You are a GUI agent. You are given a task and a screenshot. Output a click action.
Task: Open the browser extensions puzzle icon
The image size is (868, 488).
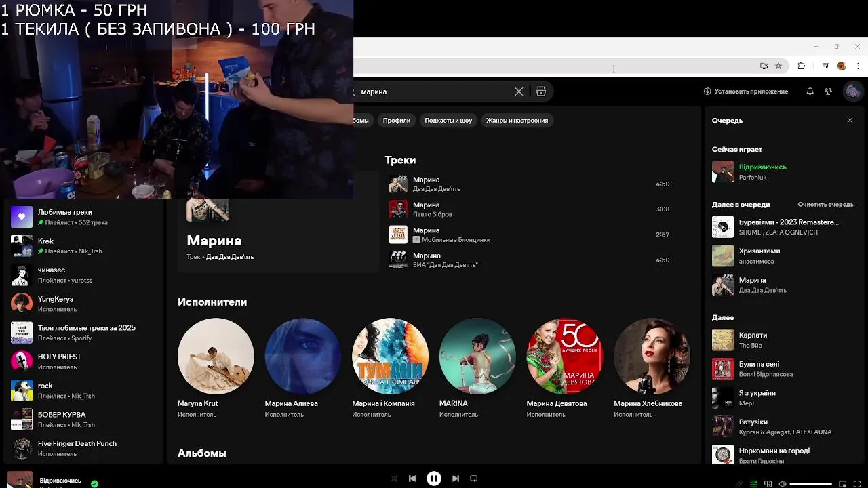[802, 66]
